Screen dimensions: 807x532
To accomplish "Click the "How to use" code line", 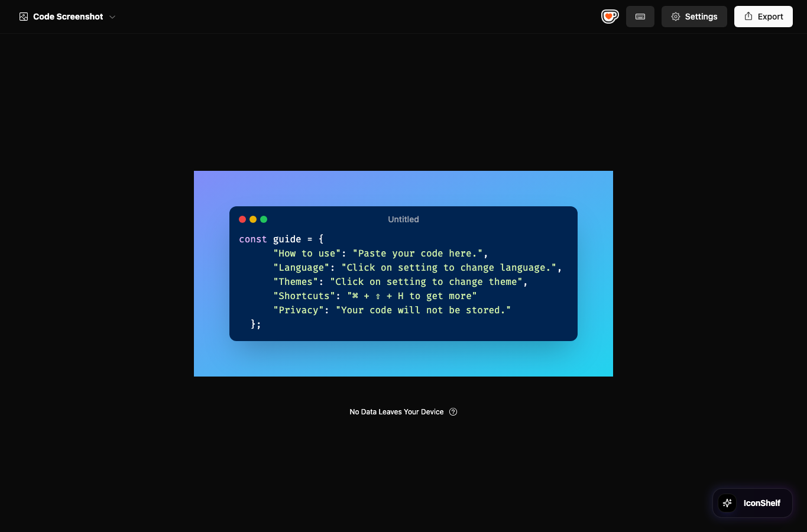I will (380, 254).
